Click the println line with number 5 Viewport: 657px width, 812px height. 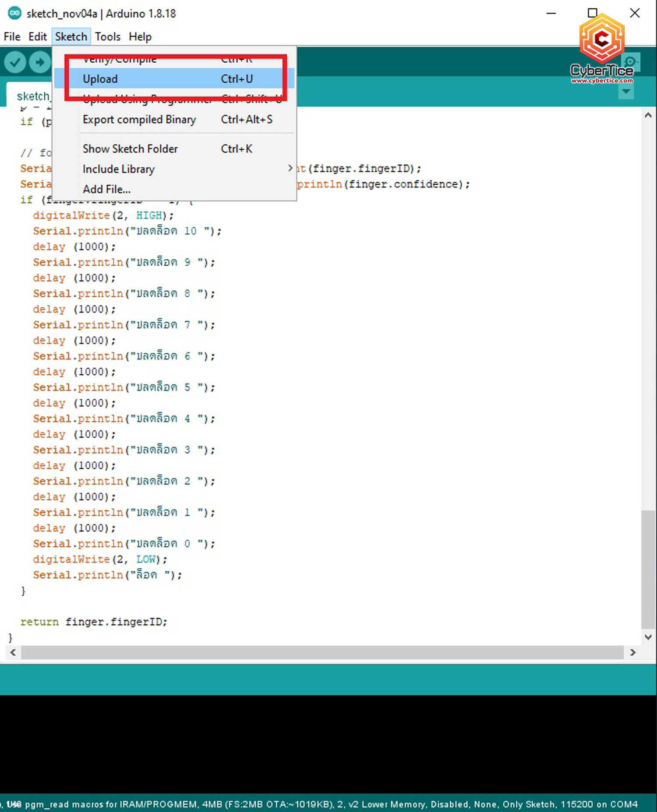coord(124,387)
